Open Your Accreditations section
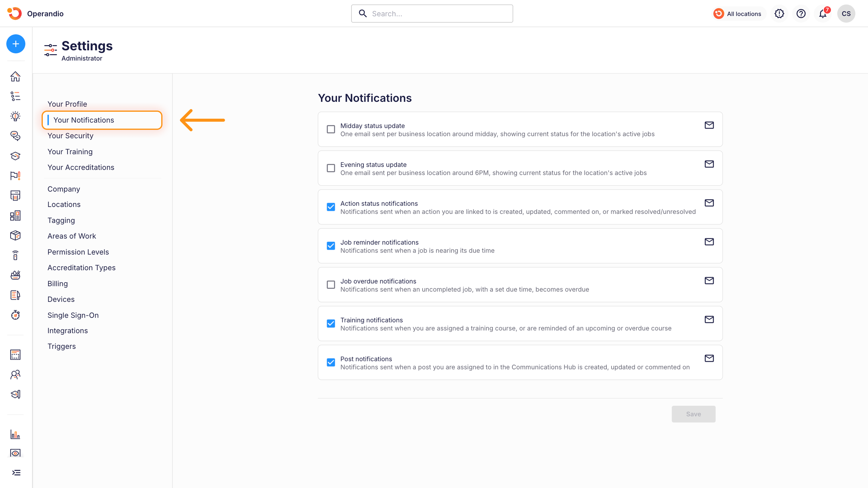Image resolution: width=868 pixels, height=488 pixels. tap(81, 167)
